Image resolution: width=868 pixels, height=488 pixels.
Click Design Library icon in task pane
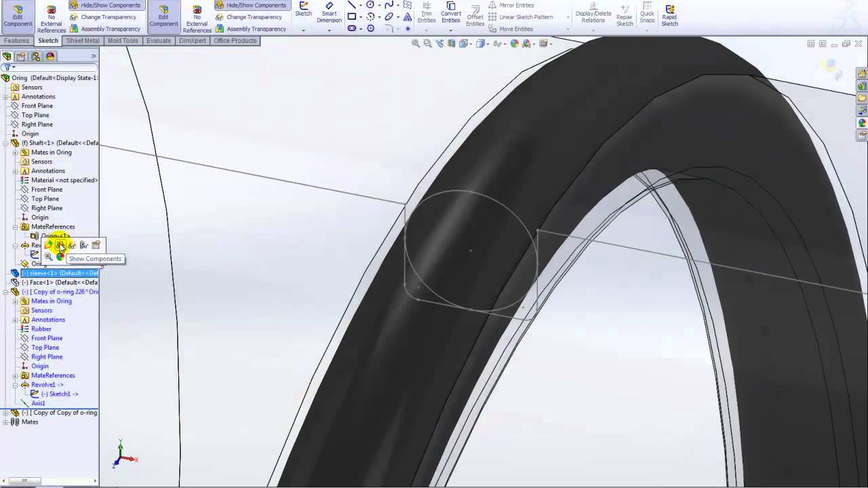[x=862, y=86]
